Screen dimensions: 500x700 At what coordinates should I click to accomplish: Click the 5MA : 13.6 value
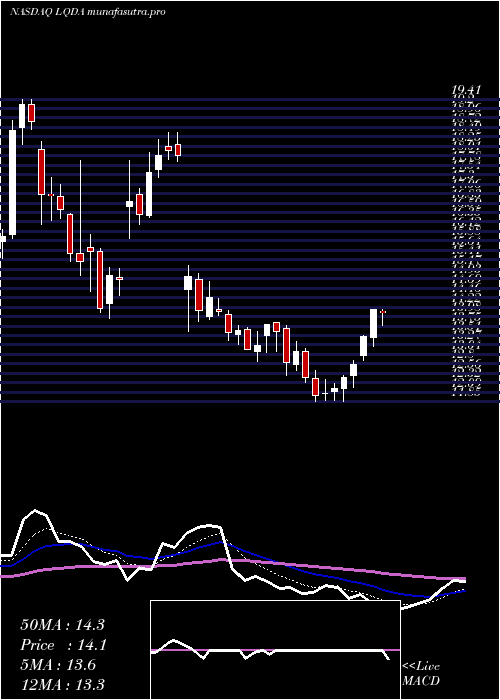click(58, 665)
